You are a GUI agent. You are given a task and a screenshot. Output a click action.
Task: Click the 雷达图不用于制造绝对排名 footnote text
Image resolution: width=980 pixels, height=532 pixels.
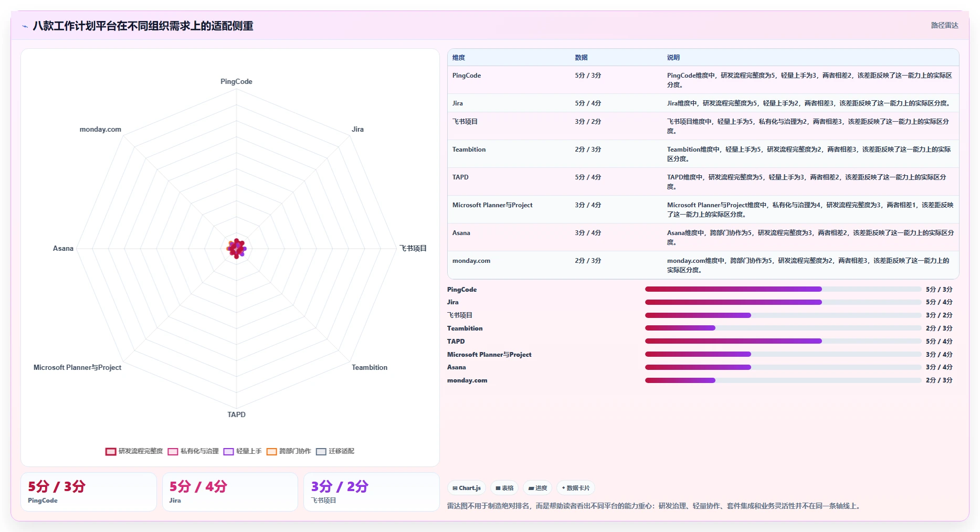[x=655, y=506]
